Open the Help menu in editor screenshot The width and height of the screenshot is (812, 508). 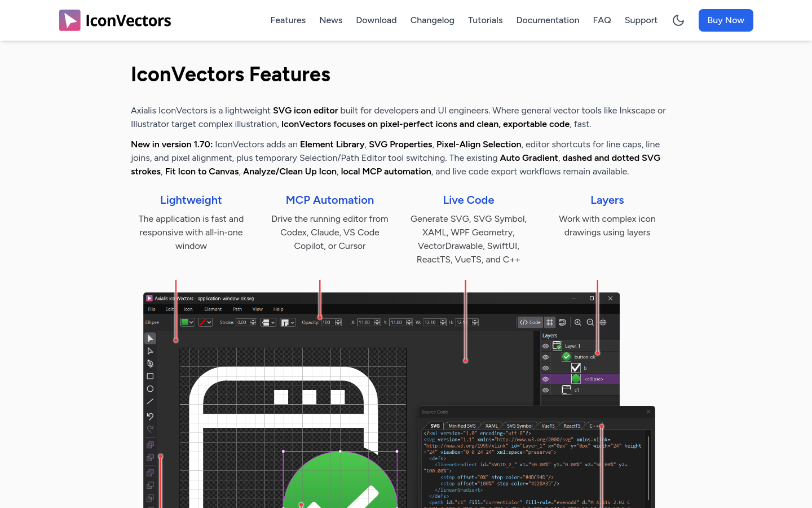pos(279,309)
